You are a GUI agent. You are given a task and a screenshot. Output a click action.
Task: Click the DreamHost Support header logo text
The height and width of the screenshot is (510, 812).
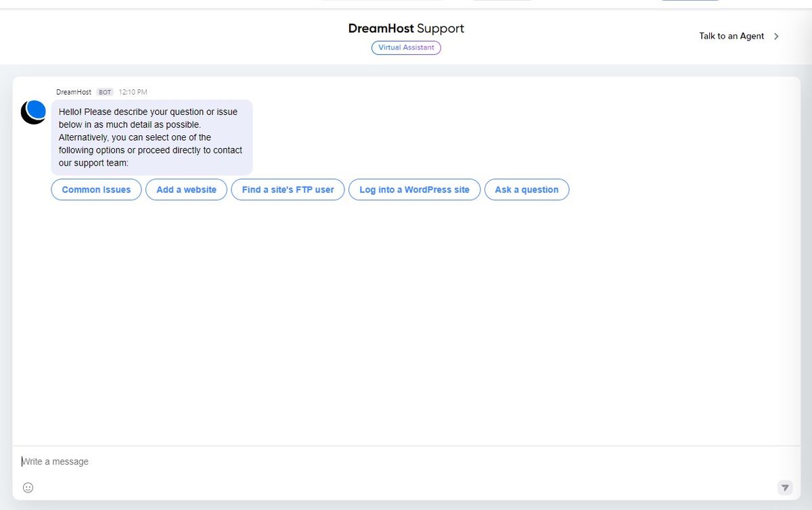405,28
